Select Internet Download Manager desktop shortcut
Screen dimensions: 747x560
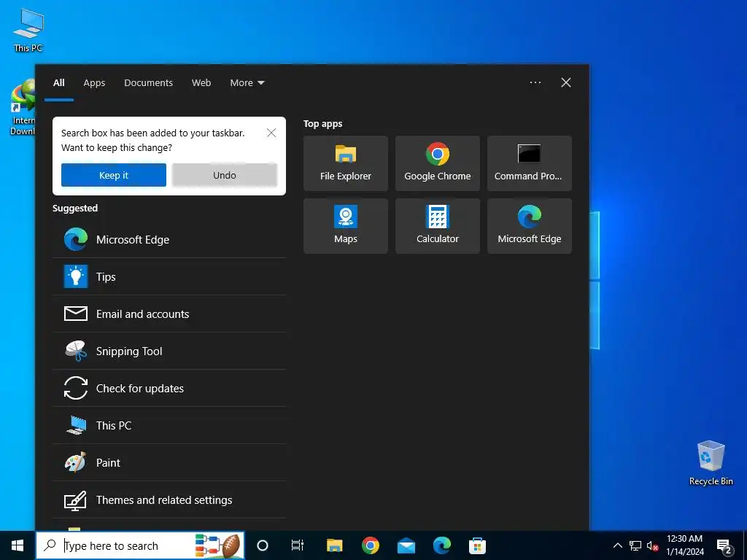pyautogui.click(x=22, y=108)
